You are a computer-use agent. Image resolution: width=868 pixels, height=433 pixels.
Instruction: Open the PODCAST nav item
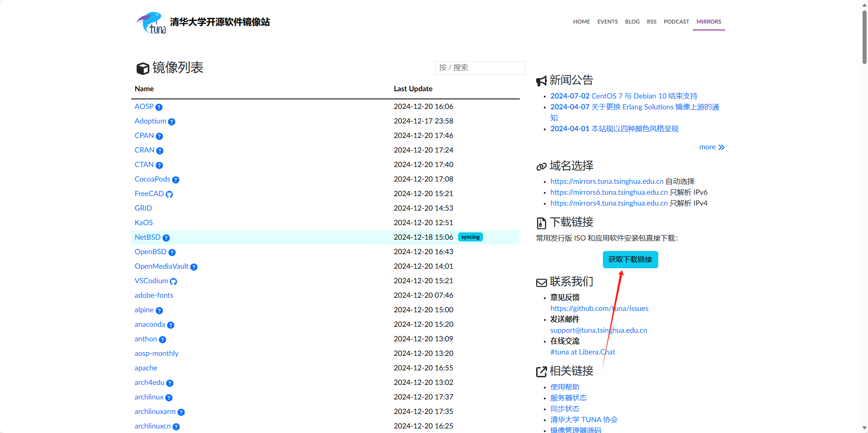[x=676, y=22]
